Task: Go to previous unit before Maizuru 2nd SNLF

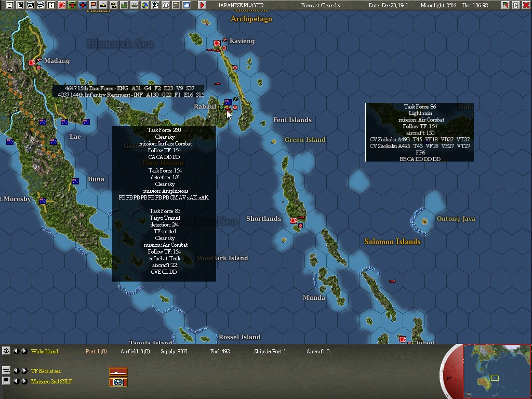Action: coord(16,381)
